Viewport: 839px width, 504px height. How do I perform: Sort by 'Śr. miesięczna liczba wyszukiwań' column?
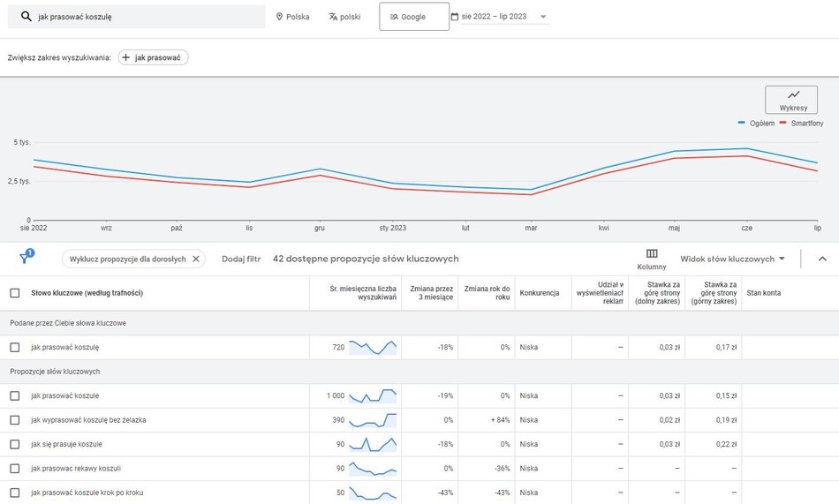(362, 293)
